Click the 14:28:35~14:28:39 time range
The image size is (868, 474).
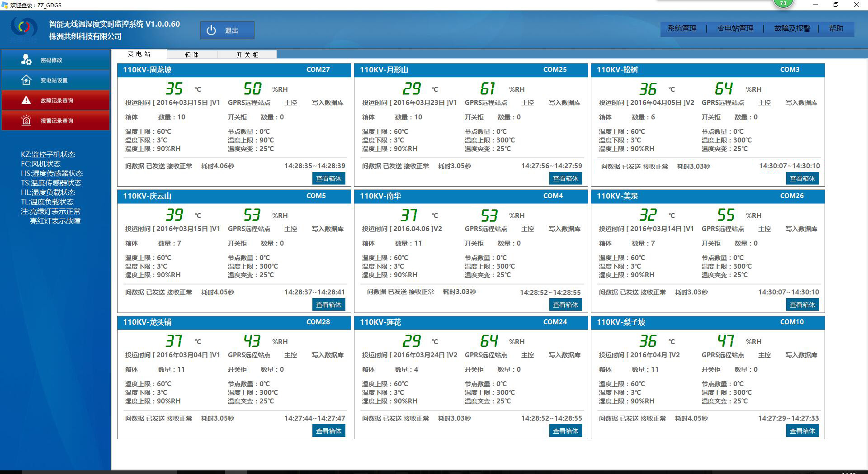[x=315, y=166]
